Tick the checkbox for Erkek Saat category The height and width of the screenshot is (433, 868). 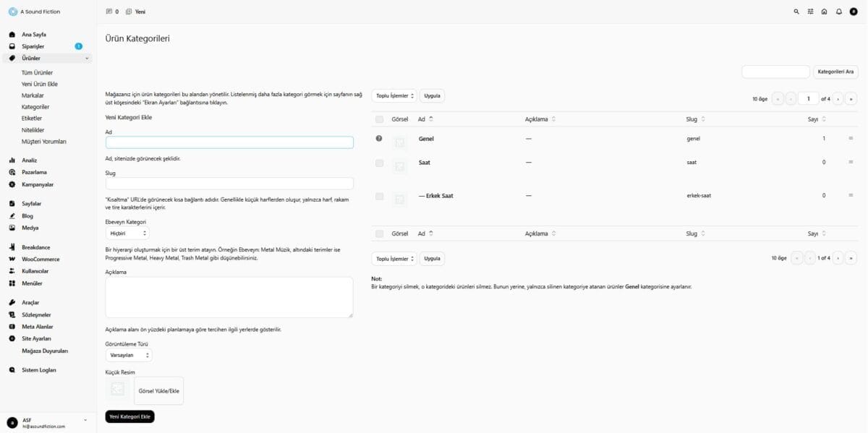379,196
